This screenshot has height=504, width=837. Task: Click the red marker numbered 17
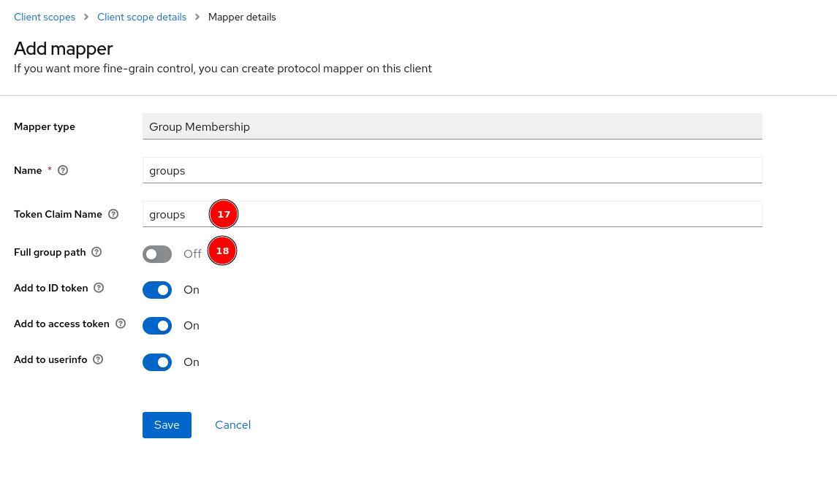point(224,214)
